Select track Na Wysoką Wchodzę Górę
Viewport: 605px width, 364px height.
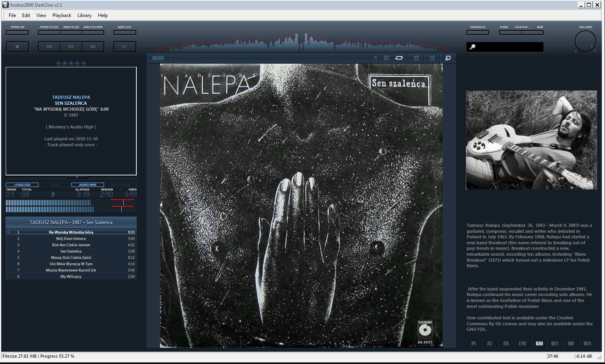point(71,232)
